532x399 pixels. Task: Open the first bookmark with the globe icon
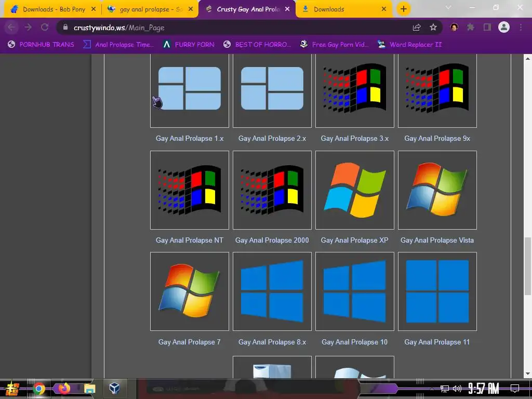[41, 45]
